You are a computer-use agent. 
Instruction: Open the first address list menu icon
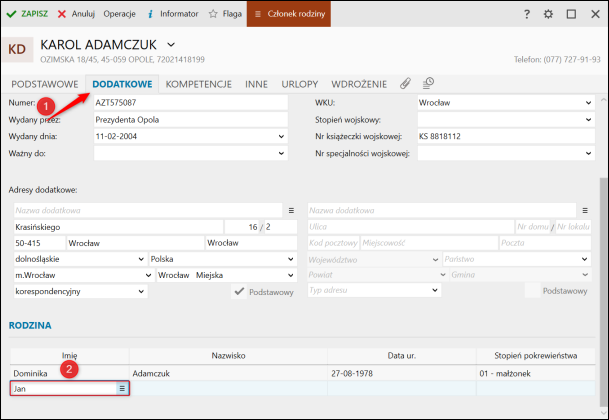tap(291, 211)
